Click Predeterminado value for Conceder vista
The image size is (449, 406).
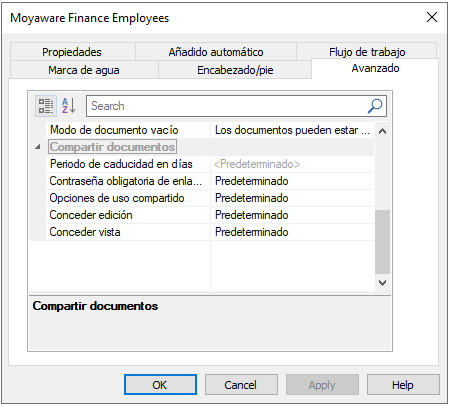[292, 232]
